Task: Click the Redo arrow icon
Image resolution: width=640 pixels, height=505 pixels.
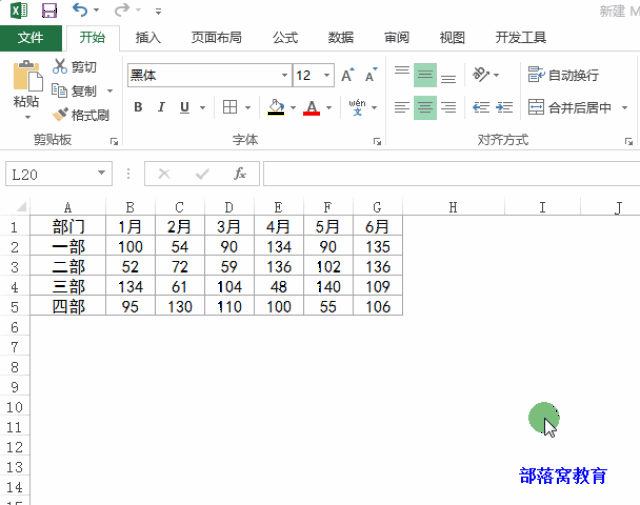Action: [122, 10]
